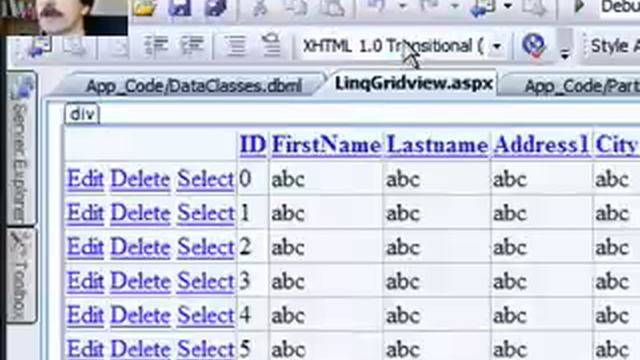The height and width of the screenshot is (360, 640).
Task: Open the Debug configuration combo box
Action: (x=620, y=7)
